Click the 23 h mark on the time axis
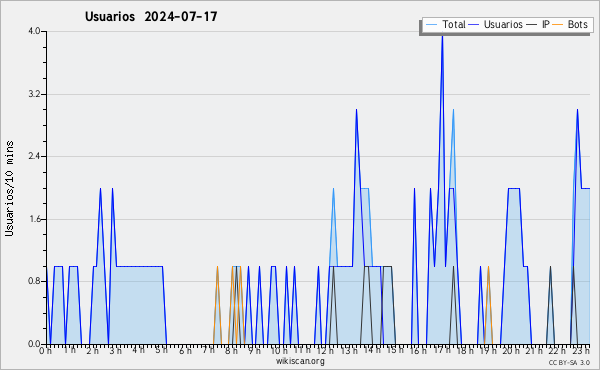 [580, 350]
